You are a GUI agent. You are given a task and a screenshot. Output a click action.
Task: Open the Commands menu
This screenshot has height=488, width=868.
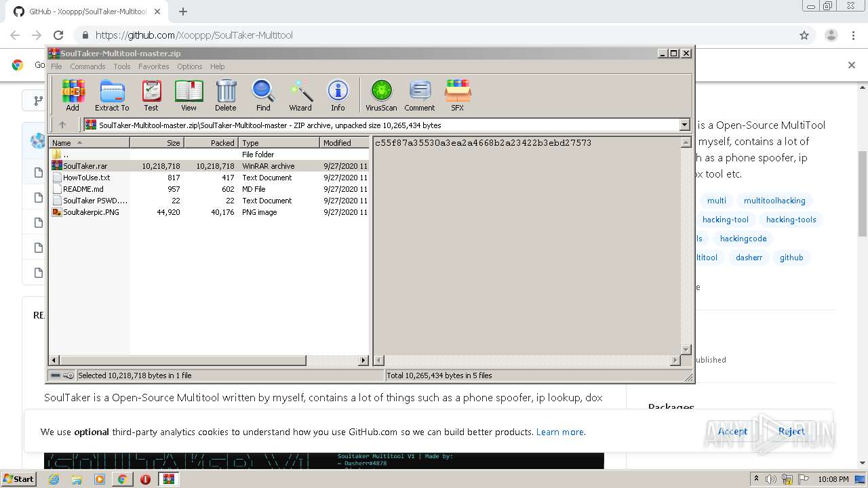87,66
